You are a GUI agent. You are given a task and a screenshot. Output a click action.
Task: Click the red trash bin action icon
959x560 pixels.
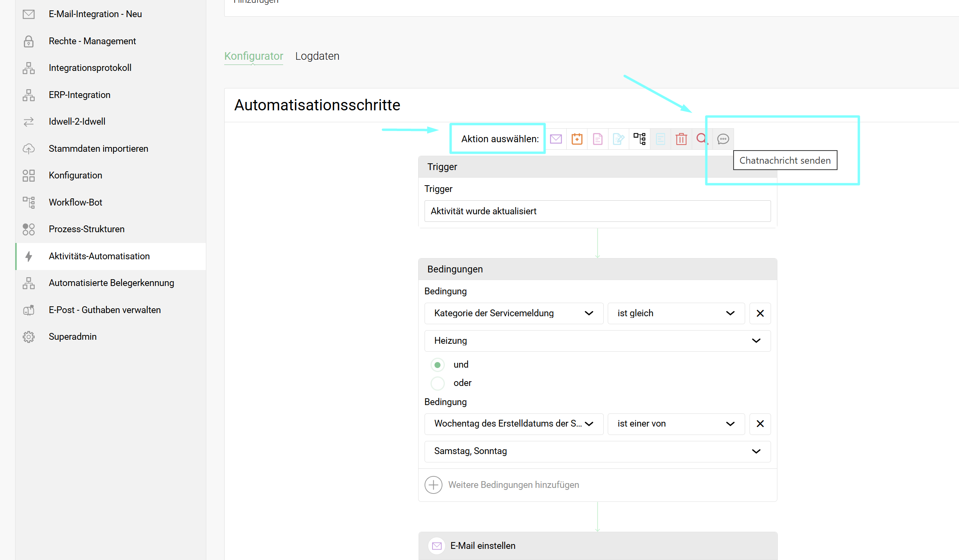(x=681, y=139)
